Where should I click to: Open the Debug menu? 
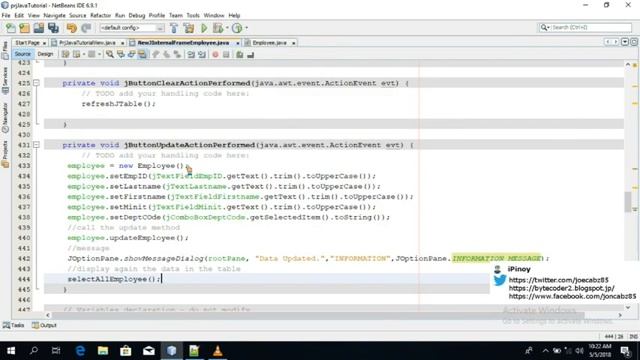(137, 16)
